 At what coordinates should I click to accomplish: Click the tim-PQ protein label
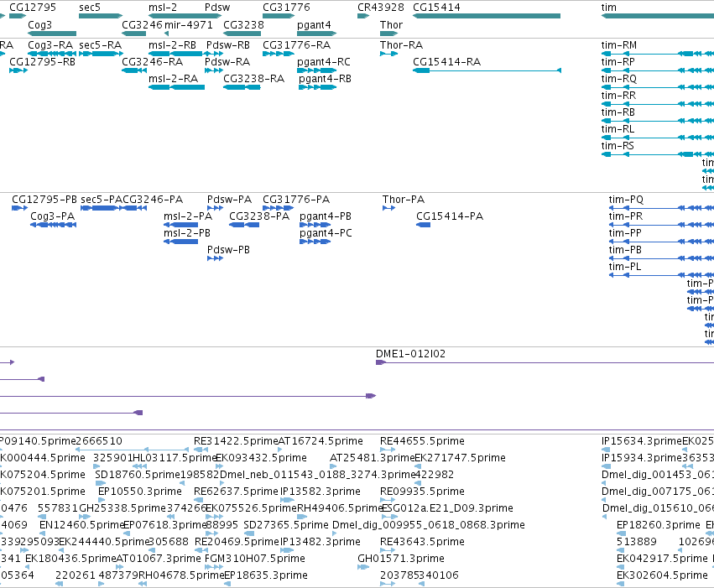tap(626, 200)
